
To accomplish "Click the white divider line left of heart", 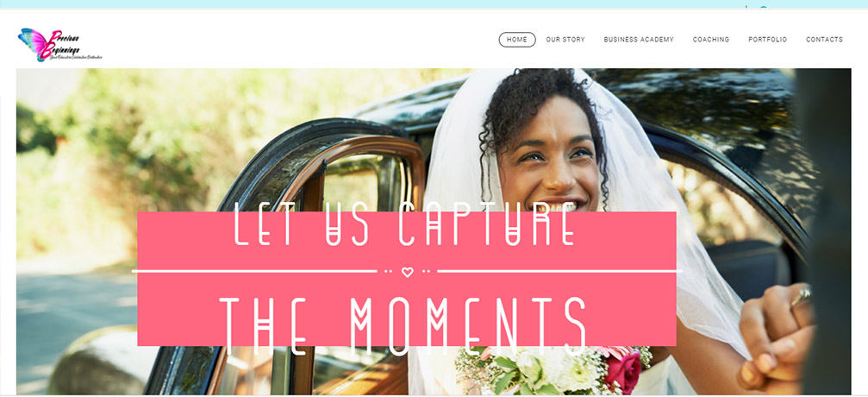I will [x=254, y=271].
